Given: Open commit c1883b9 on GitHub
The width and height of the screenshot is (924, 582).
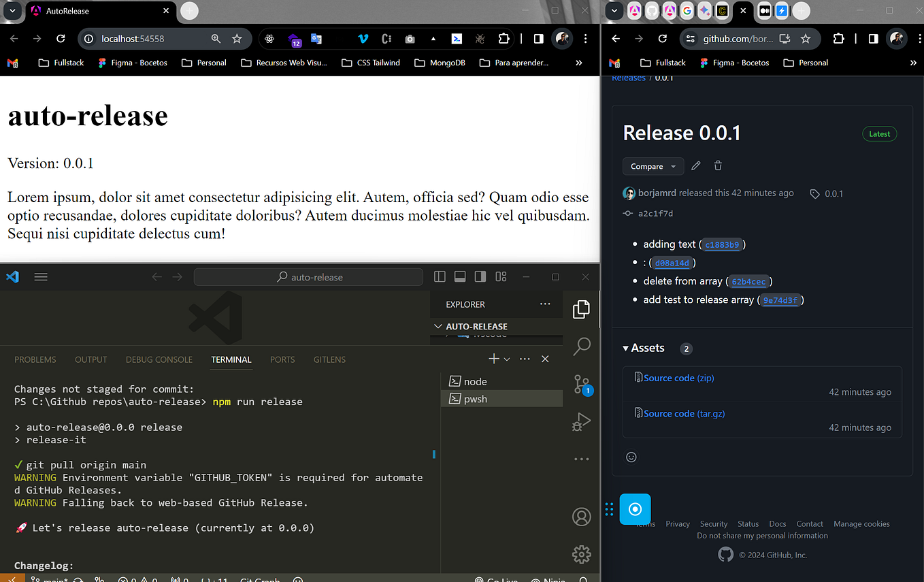Looking at the screenshot, I should click(722, 244).
